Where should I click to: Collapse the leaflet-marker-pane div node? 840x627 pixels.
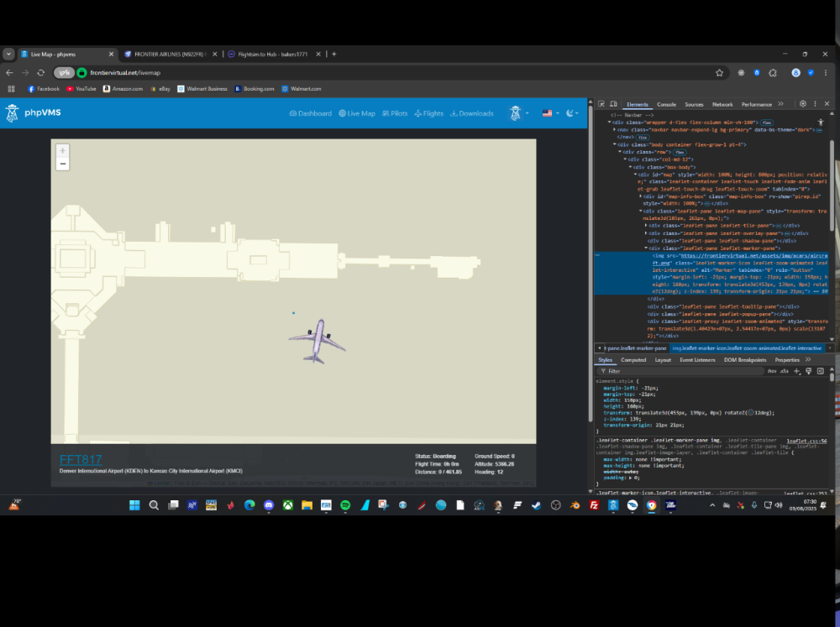[x=646, y=248]
